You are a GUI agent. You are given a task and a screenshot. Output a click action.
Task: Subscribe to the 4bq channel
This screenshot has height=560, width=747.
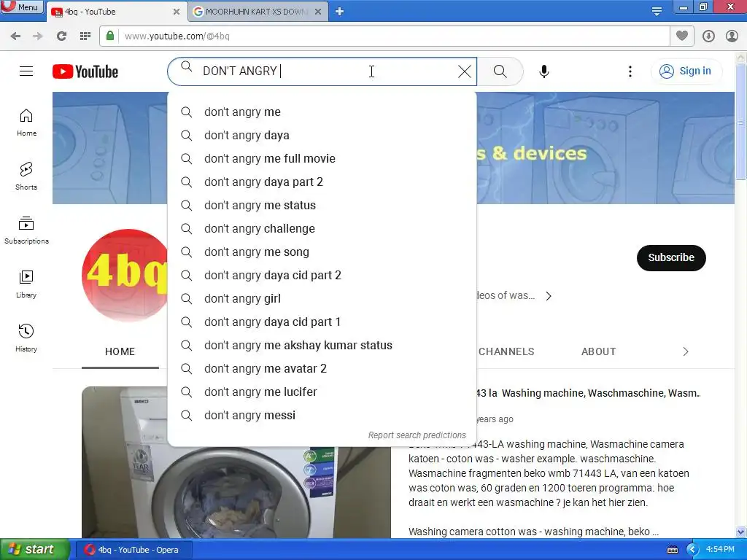(x=671, y=257)
